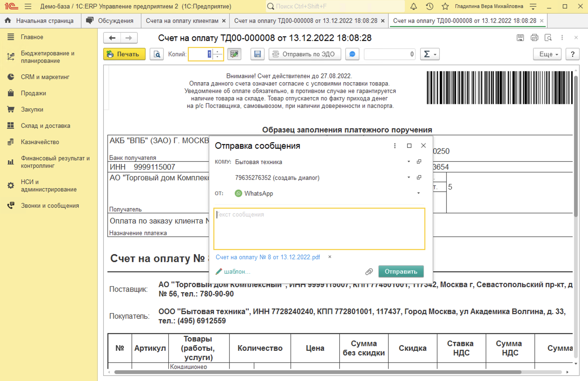Attach a file with the paperclip icon
The width and height of the screenshot is (588, 381).
[369, 271]
